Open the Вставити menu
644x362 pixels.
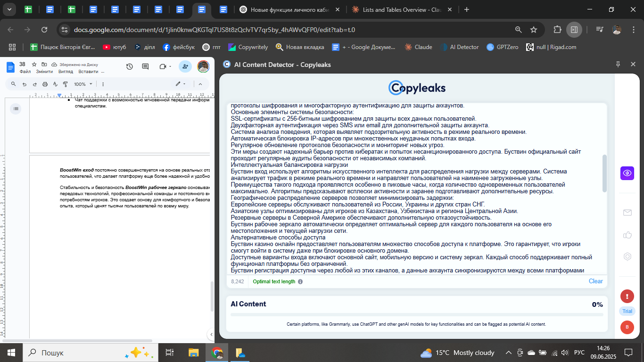(88, 72)
